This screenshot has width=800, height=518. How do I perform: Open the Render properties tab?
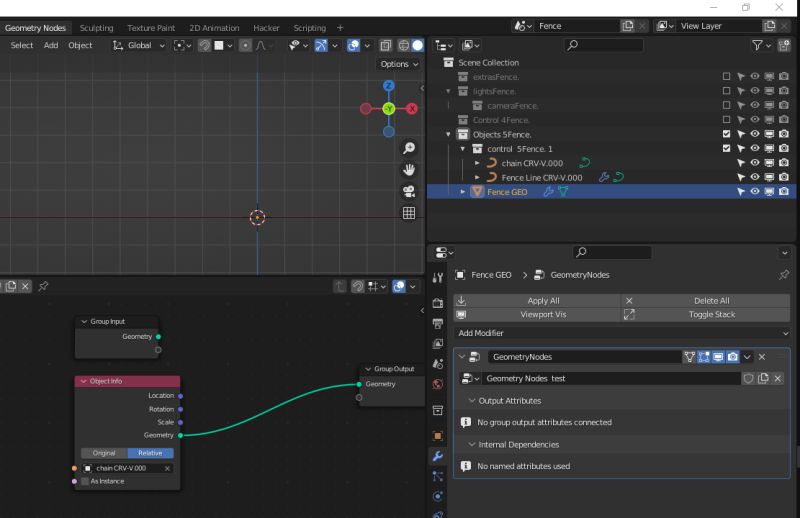pyautogui.click(x=438, y=303)
